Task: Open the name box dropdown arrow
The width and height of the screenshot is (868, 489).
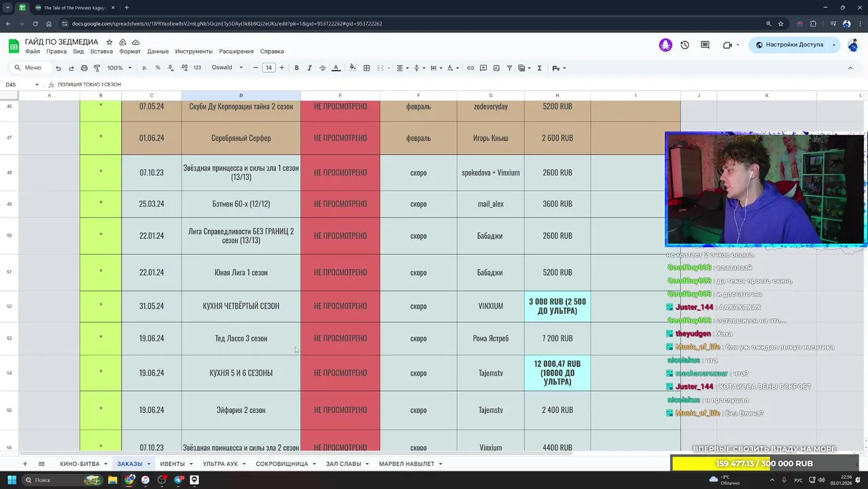Action: tap(37, 85)
